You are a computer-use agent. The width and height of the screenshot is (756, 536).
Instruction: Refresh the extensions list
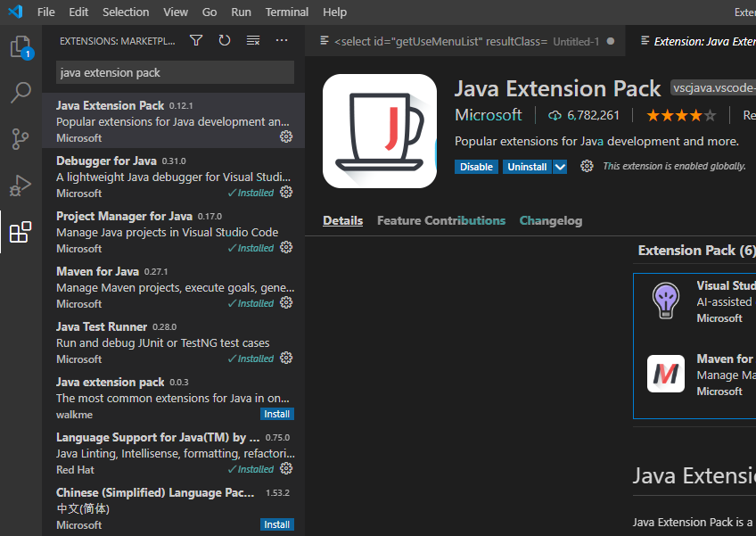tap(224, 40)
